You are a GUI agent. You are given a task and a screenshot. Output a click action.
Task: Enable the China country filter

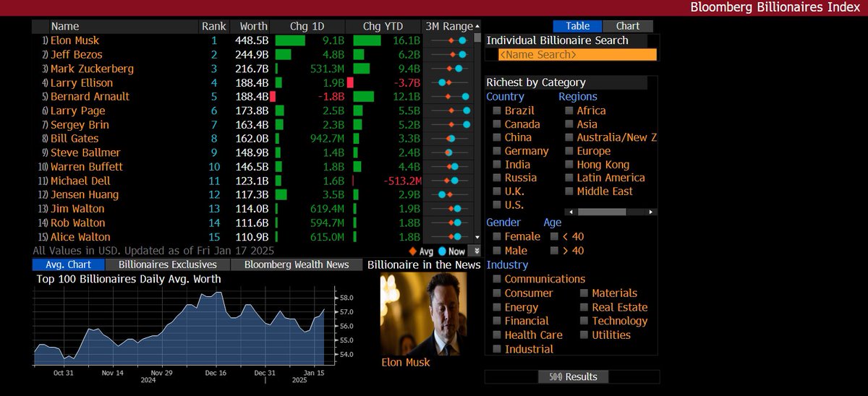click(x=497, y=137)
